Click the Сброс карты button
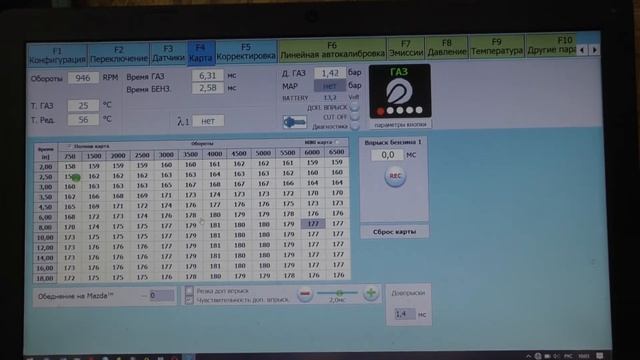 [394, 231]
